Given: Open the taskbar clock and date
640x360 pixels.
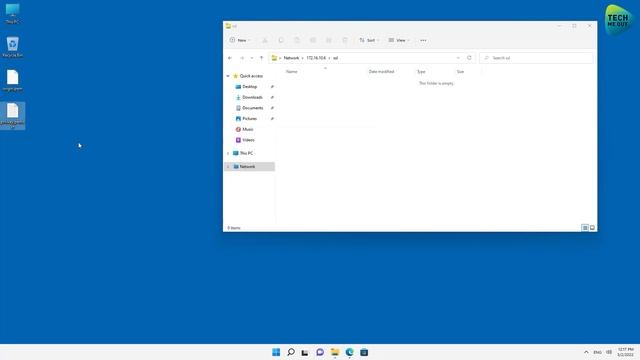Looking at the screenshot, I should click(625, 352).
